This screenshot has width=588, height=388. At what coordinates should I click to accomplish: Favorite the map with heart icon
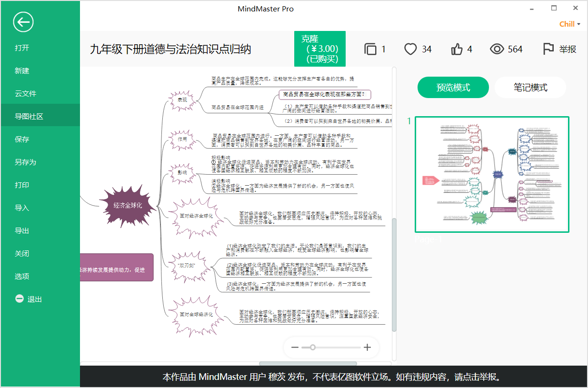[410, 49]
